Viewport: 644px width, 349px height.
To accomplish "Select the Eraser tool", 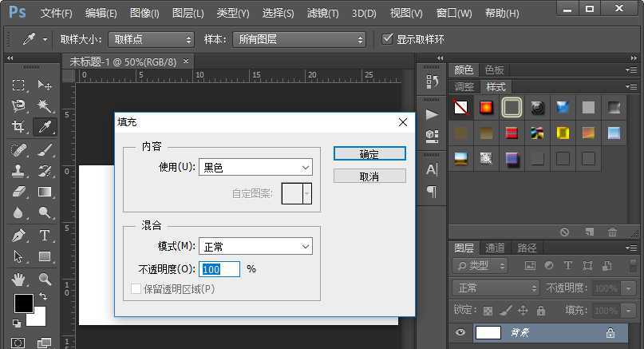I will 18,192.
